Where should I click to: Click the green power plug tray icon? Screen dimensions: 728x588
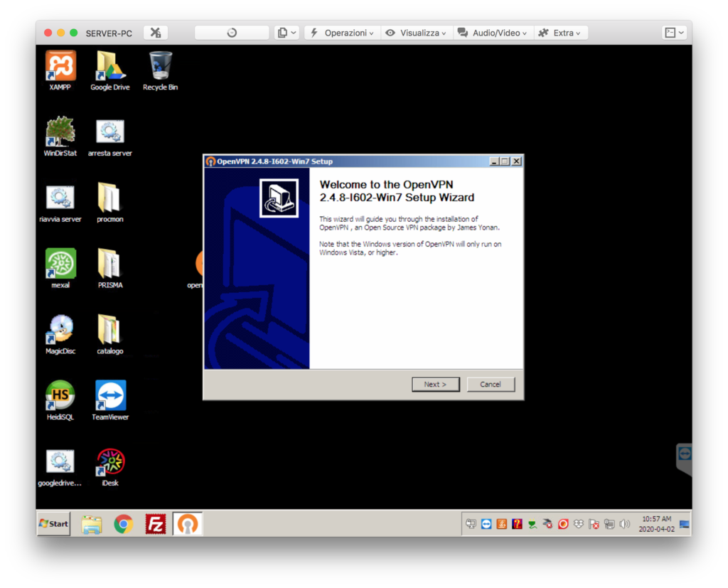(532, 525)
